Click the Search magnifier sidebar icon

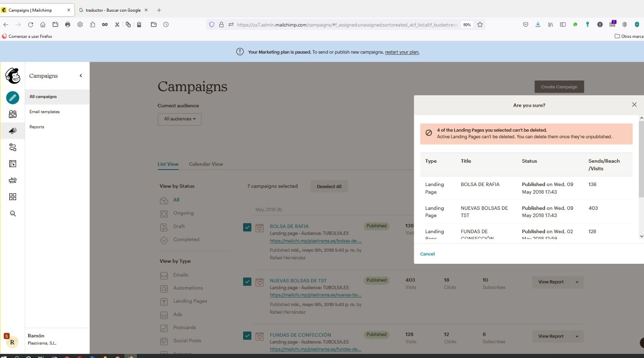[13, 213]
